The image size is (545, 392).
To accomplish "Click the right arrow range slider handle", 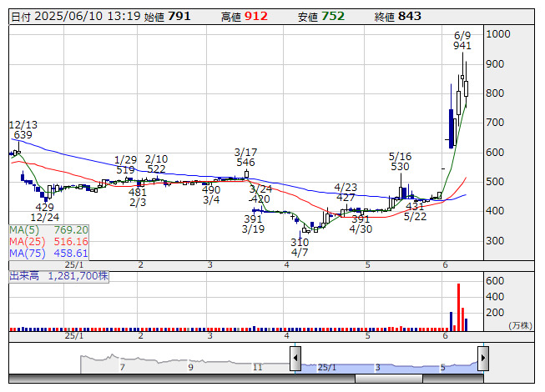I will click(482, 358).
